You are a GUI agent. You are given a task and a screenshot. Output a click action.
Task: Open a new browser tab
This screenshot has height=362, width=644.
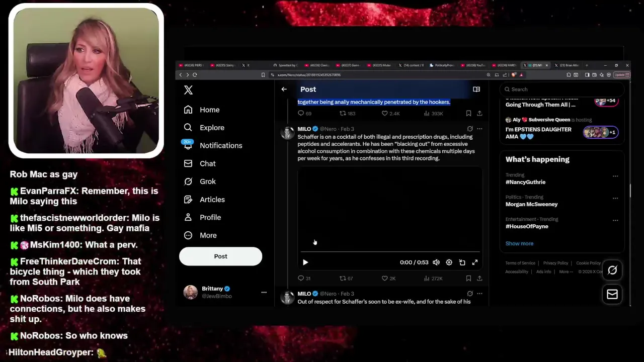pyautogui.click(x=587, y=65)
